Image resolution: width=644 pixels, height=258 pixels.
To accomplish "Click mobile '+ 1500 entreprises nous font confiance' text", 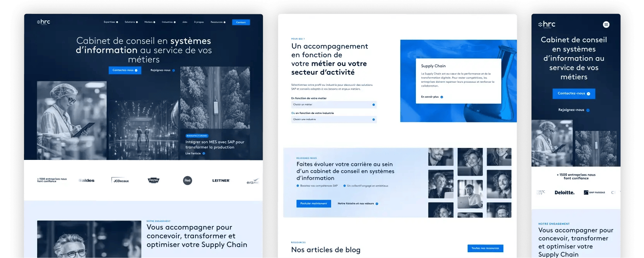I will click(x=576, y=177).
